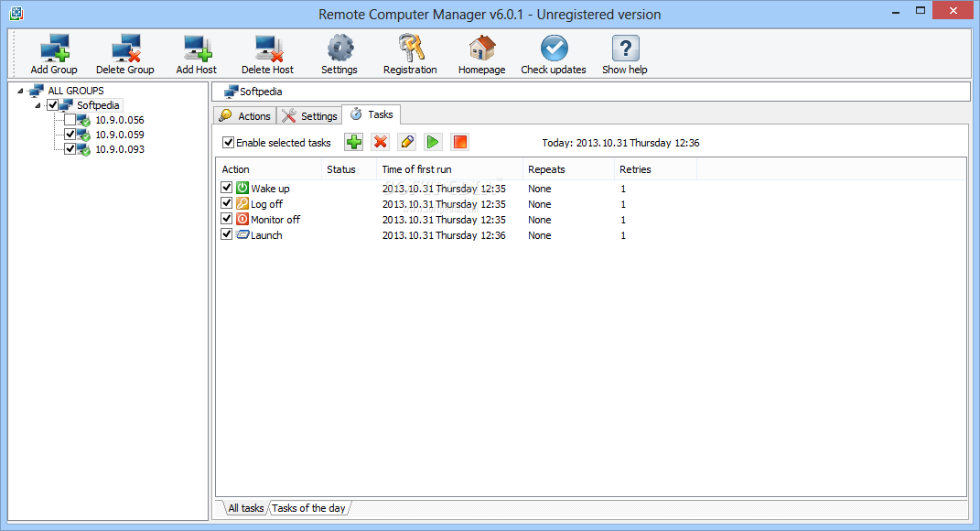Sort by the Status column header
Image resolution: width=980 pixels, height=531 pixels.
[x=349, y=169]
